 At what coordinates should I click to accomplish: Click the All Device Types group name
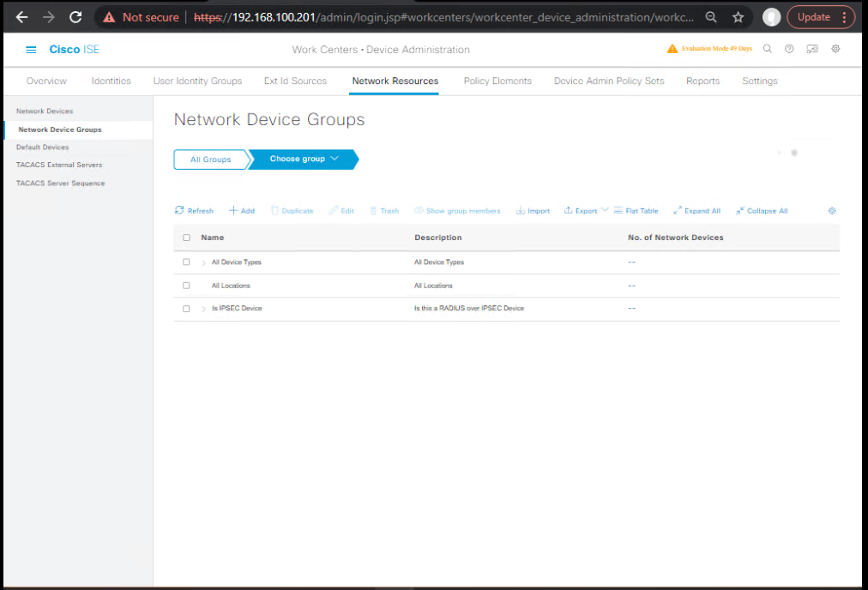[237, 262]
